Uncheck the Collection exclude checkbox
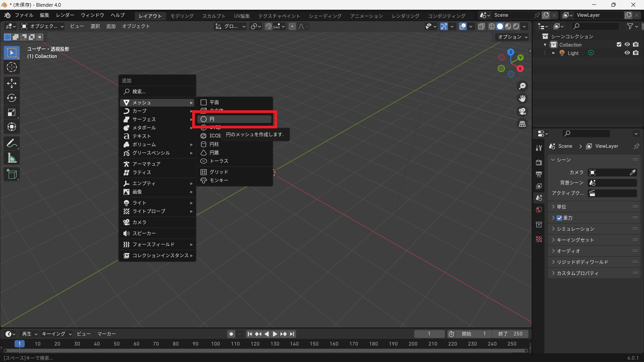Screen dimensions: 644x362 point(619,45)
